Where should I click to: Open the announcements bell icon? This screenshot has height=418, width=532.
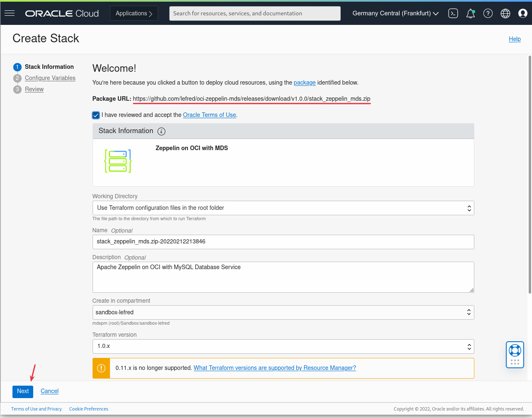coord(471,13)
